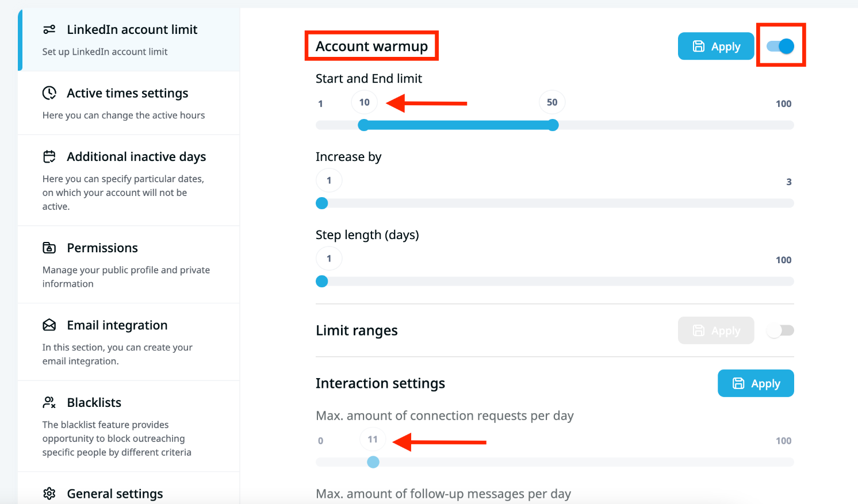The image size is (858, 504).
Task: Open LinkedIn account limit section
Action: [x=132, y=29]
